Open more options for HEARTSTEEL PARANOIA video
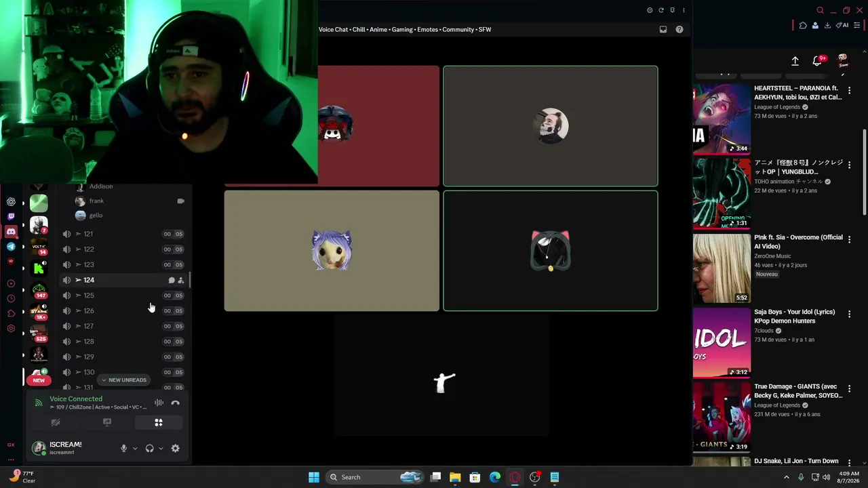868x488 pixels. (849, 90)
